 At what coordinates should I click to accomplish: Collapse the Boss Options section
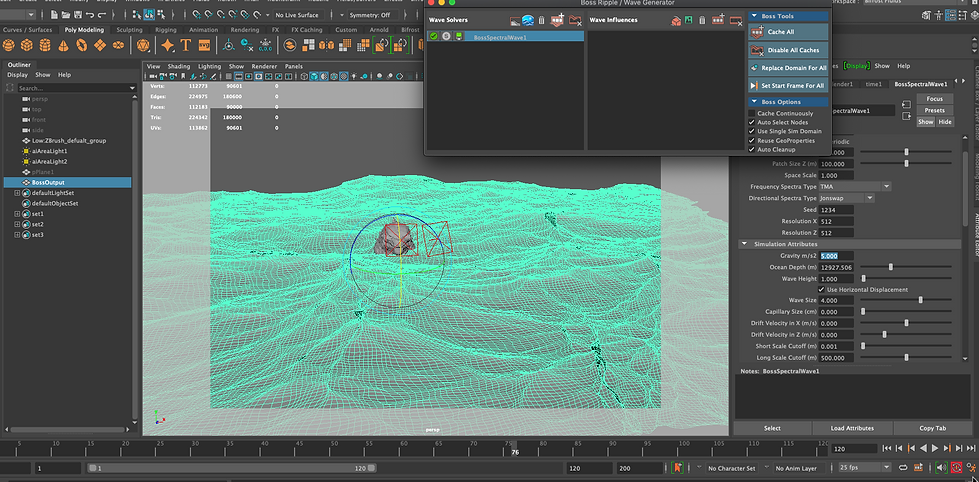coord(753,102)
